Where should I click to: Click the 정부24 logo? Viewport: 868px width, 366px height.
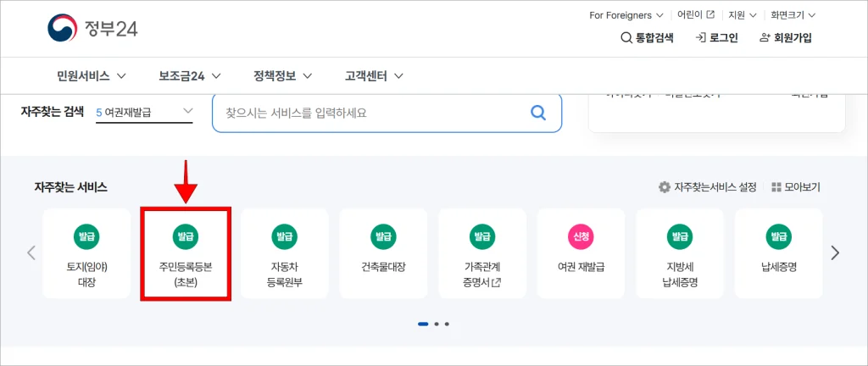point(92,28)
